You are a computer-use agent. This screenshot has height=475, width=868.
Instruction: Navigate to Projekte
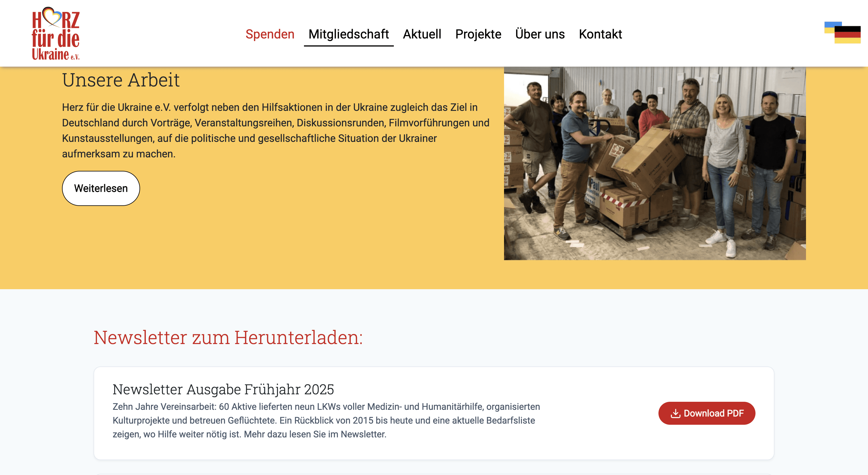pos(478,34)
